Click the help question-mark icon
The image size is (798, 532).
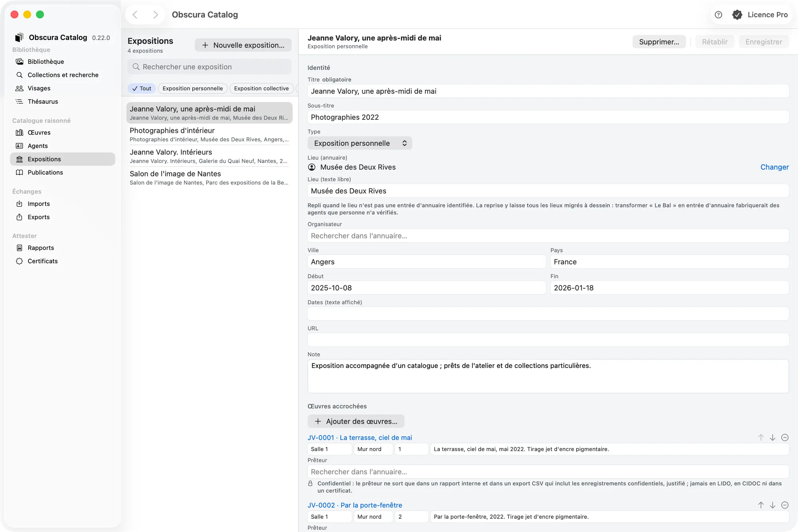pyautogui.click(x=718, y=15)
